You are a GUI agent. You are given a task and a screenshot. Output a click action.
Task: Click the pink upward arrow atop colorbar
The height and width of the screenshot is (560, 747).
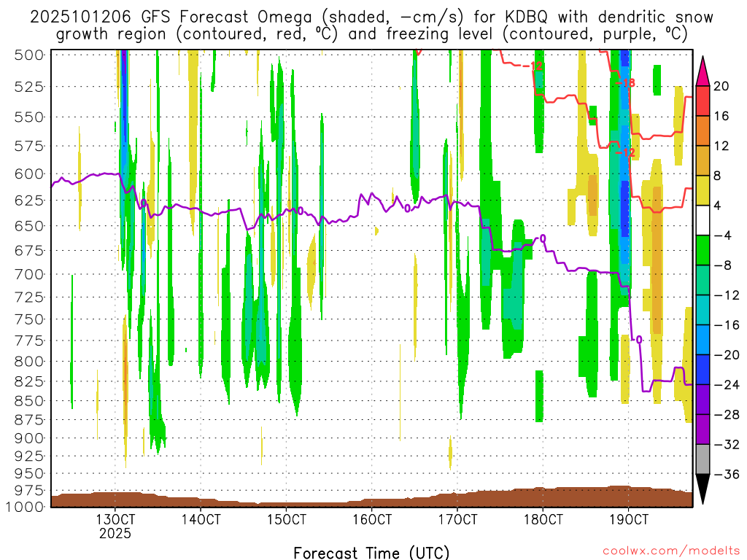(703, 71)
